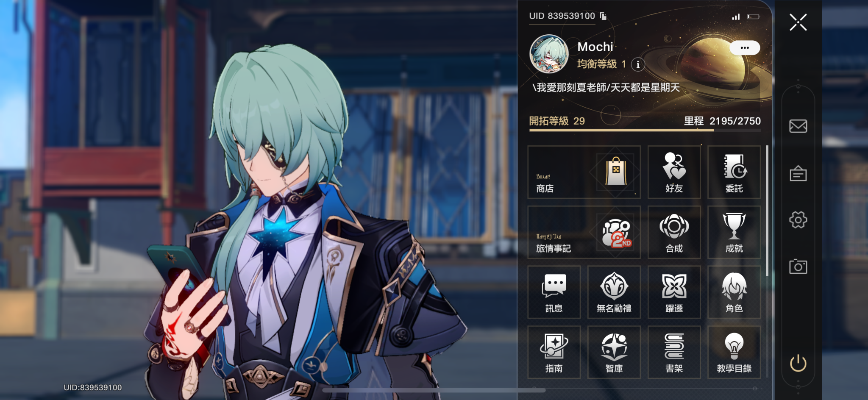Viewport: 868px width, 400px height.
Task: Open the 躍遷 warp menu
Action: [674, 292]
